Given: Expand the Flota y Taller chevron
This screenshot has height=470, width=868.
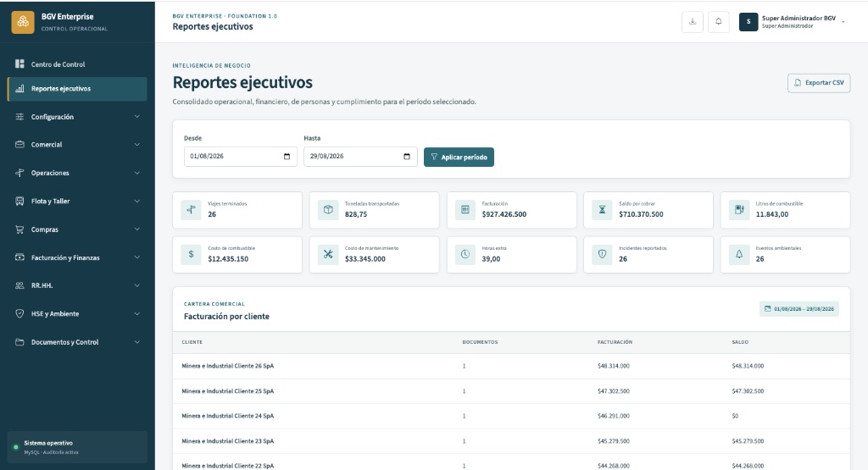Looking at the screenshot, I should pos(136,201).
